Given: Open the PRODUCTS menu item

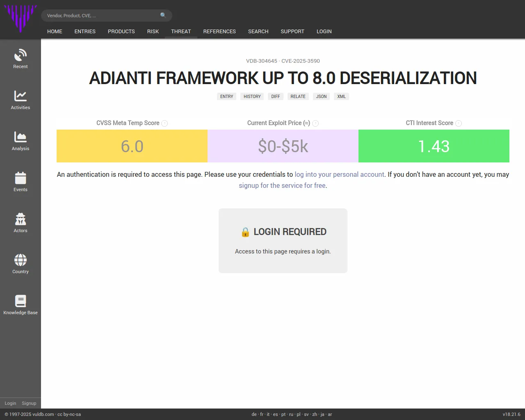Looking at the screenshot, I should (x=121, y=32).
